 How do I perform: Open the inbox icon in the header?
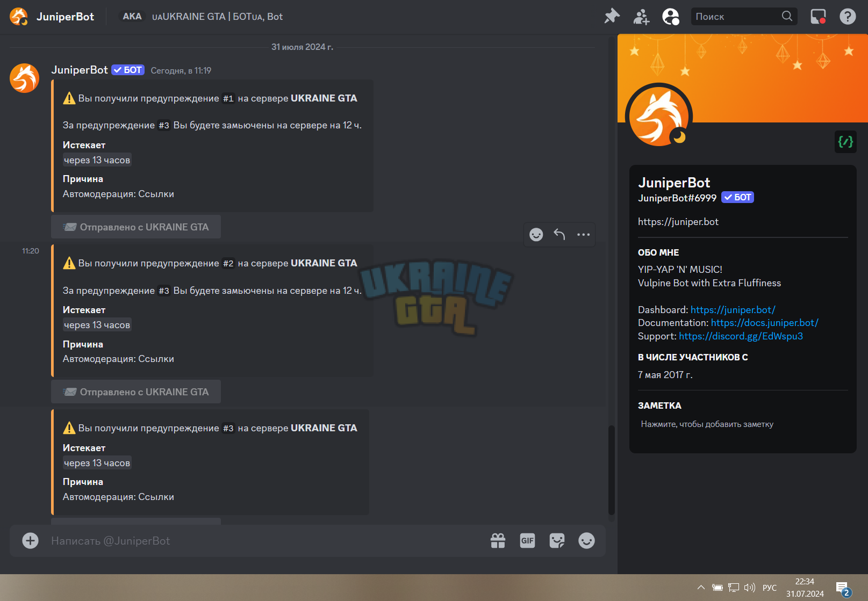818,16
